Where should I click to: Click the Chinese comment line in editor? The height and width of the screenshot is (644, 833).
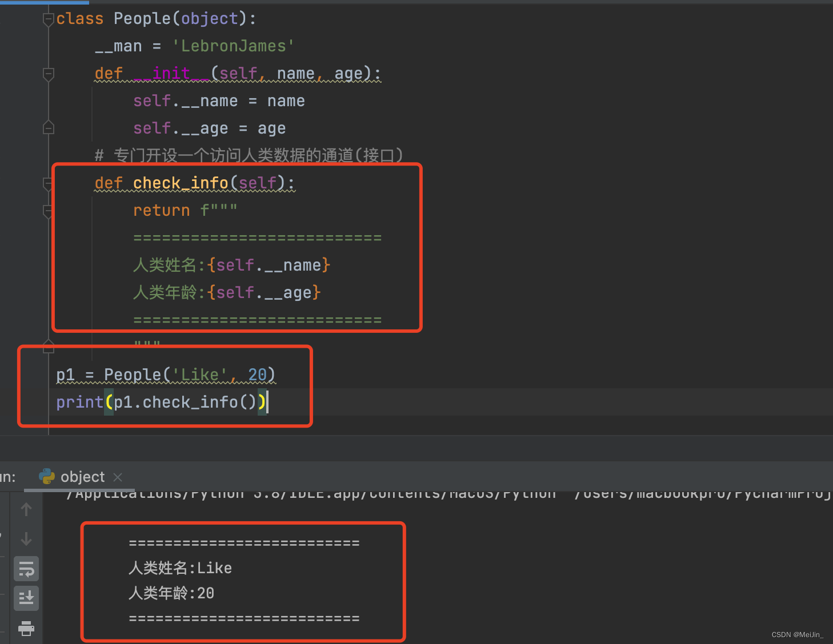click(x=249, y=155)
